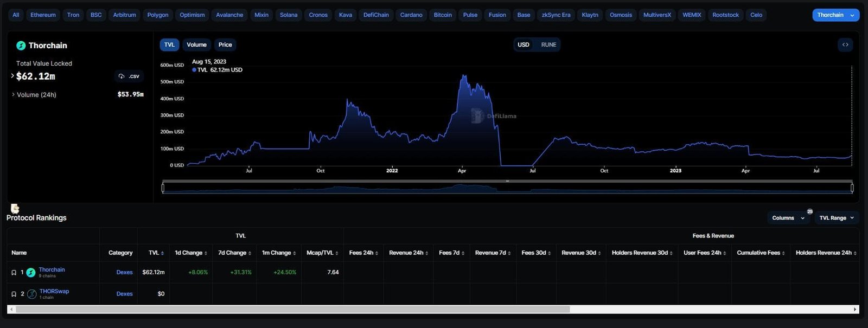868x328 pixels.
Task: Toggle the Price chart series
Action: [225, 45]
